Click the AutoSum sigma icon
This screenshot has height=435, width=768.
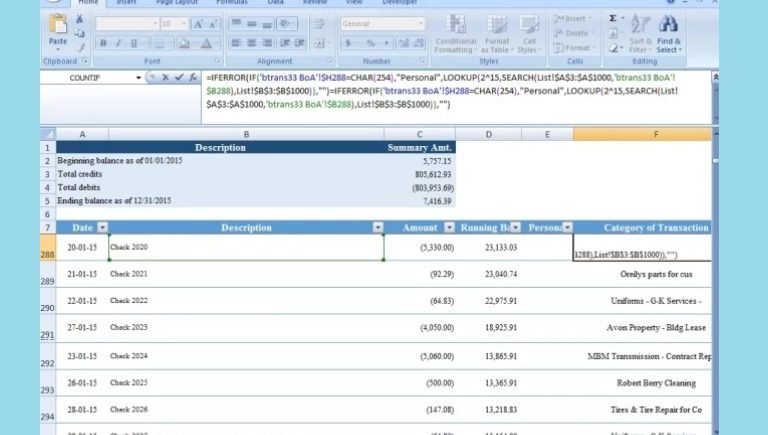(613, 18)
